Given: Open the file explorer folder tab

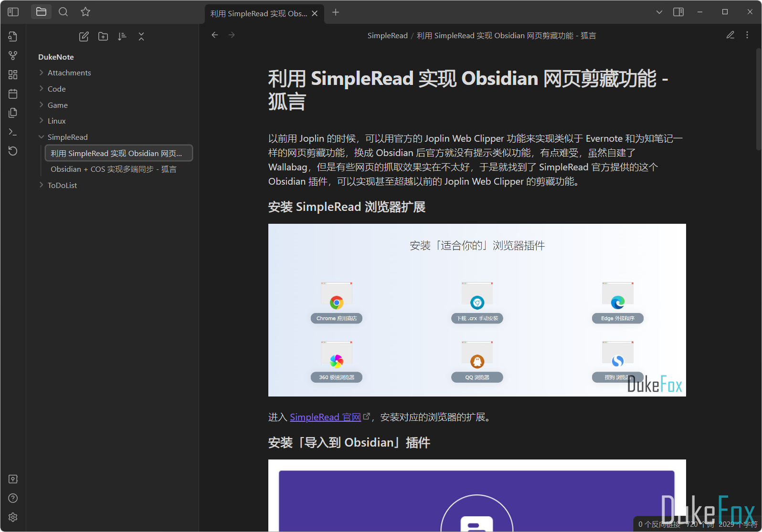Looking at the screenshot, I should pos(42,12).
